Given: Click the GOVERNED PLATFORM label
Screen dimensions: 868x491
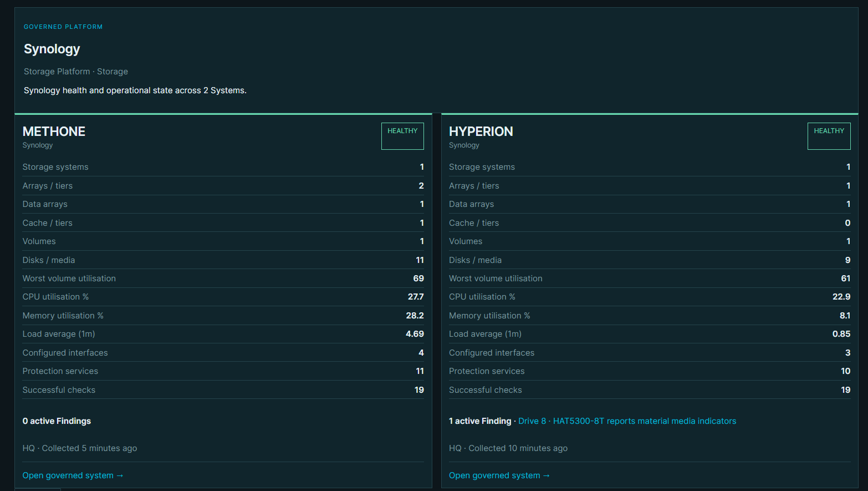Looking at the screenshot, I should coord(63,27).
